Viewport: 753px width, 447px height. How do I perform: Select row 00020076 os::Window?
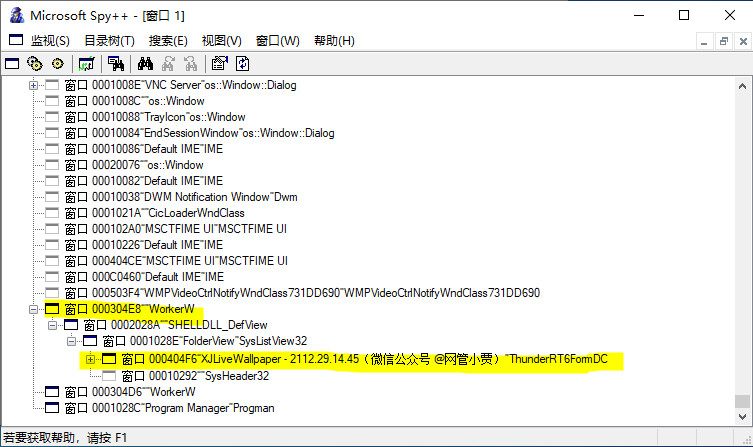(134, 165)
